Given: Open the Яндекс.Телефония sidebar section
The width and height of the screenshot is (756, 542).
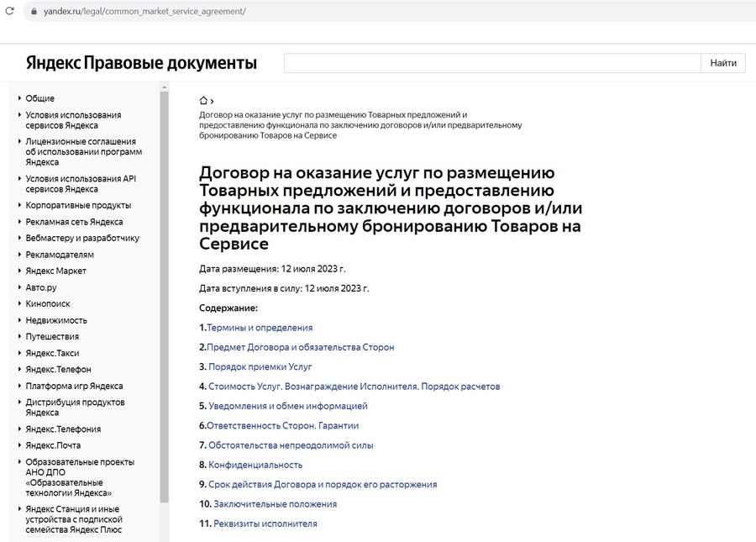Looking at the screenshot, I should pos(63,429).
